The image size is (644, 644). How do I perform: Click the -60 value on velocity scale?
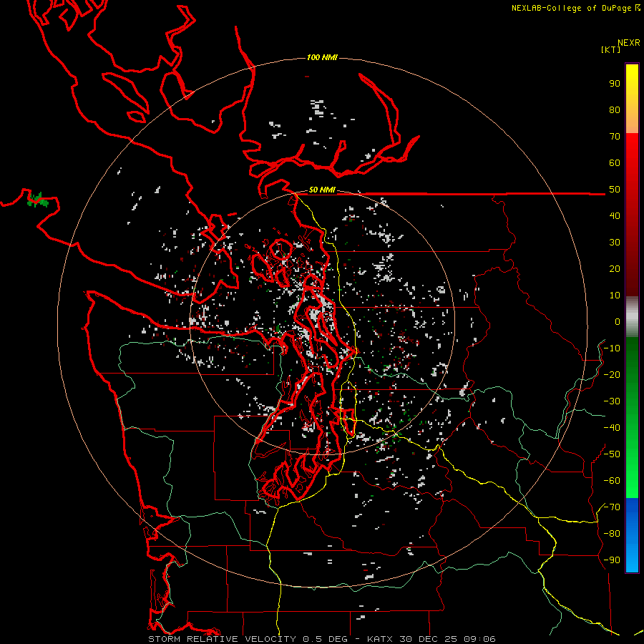point(612,481)
